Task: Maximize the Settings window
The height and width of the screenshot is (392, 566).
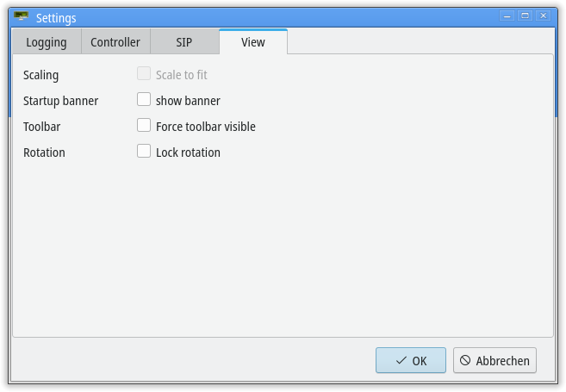Action: (526, 16)
